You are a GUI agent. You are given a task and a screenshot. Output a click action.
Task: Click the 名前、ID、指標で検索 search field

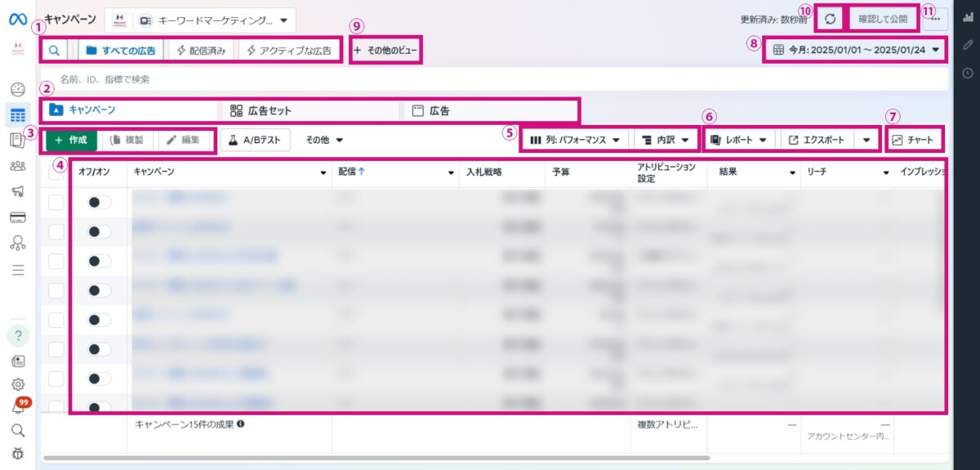(x=327, y=80)
